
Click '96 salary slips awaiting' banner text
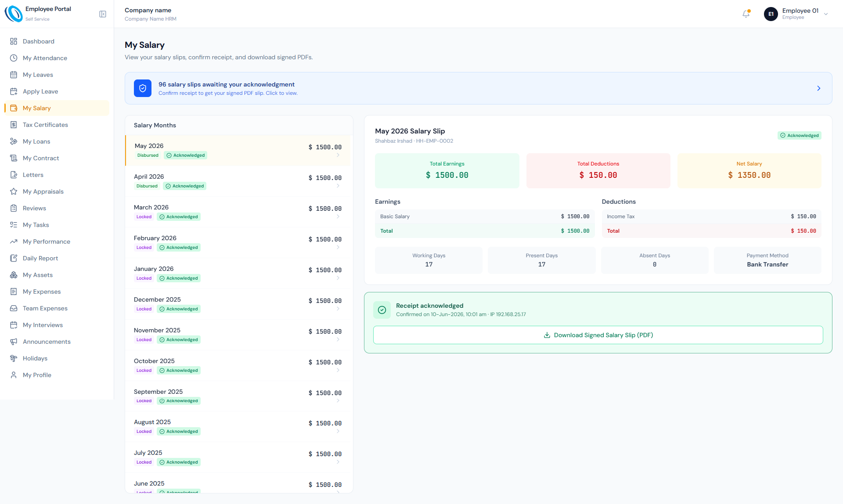pos(227,84)
